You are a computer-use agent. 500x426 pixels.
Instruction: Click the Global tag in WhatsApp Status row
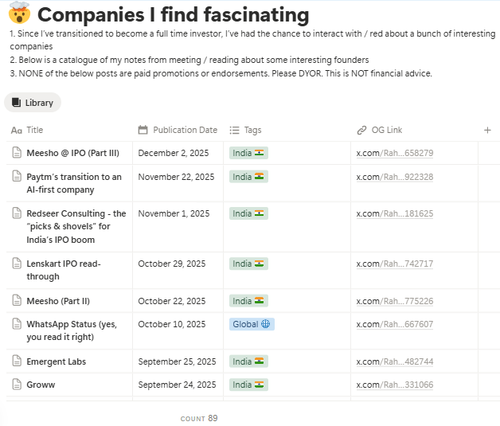tap(252, 324)
